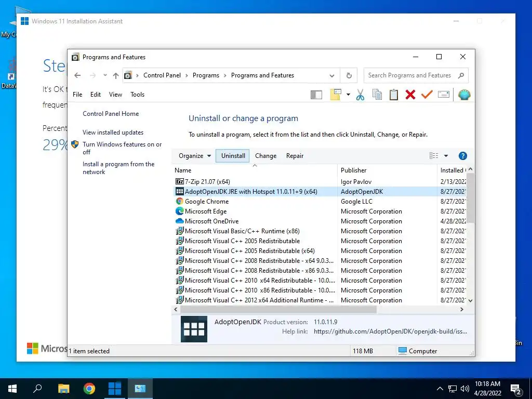
Task: Open View installed updates link
Action: (x=113, y=132)
